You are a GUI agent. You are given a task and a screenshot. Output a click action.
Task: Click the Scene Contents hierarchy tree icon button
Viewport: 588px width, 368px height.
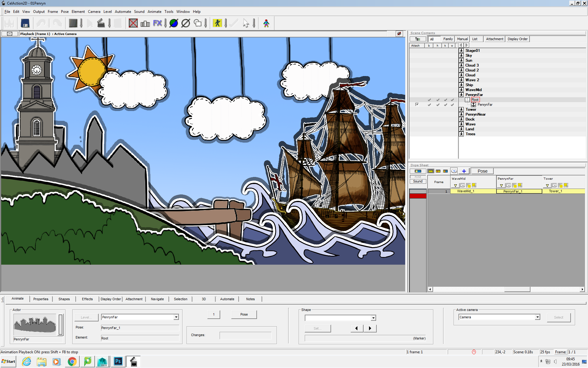click(x=418, y=39)
